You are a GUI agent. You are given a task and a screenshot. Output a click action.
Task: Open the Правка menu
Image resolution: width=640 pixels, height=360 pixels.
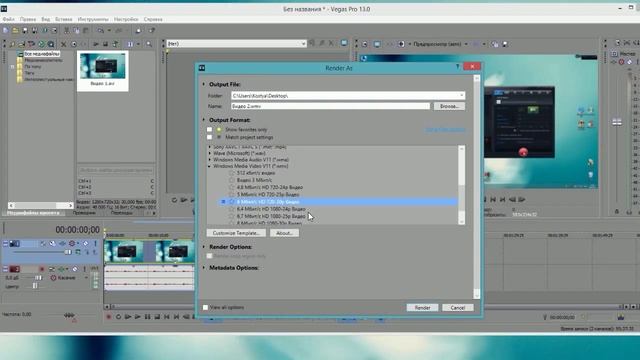point(28,19)
